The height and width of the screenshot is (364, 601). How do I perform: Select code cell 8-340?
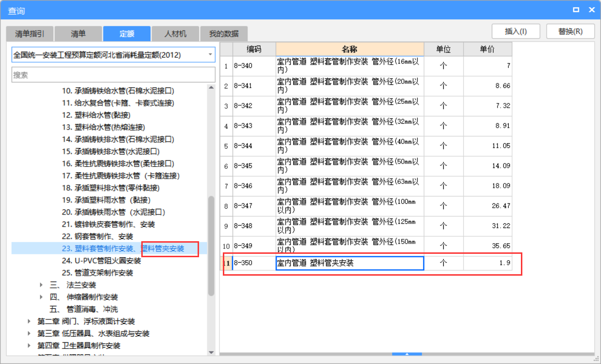pos(254,66)
